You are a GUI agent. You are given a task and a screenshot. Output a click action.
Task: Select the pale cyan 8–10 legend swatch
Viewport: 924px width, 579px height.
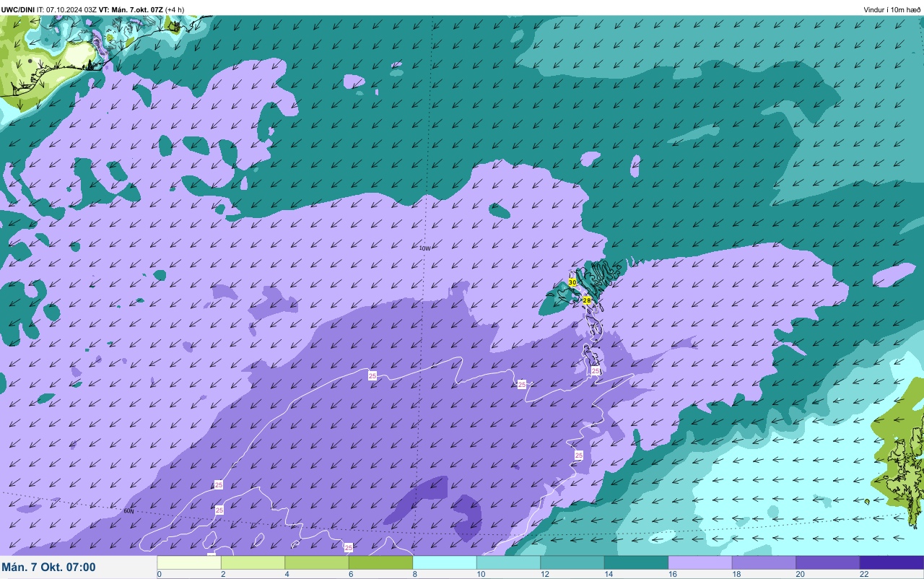[445, 562]
